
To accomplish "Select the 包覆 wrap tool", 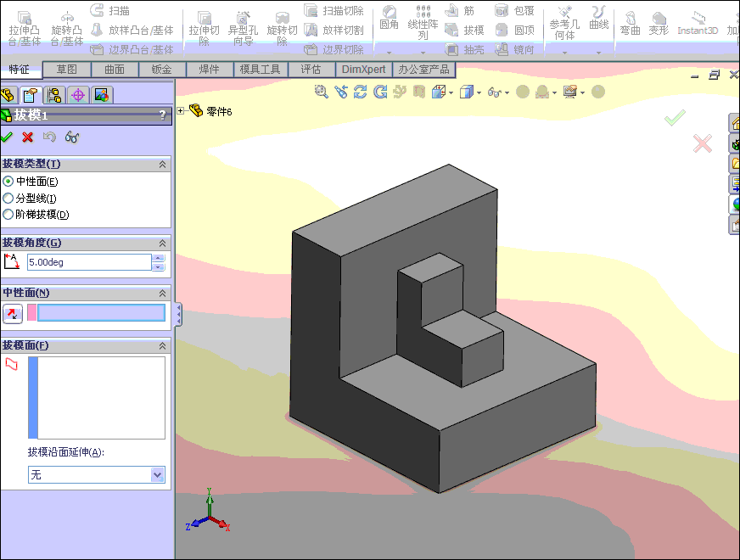I will click(x=515, y=10).
